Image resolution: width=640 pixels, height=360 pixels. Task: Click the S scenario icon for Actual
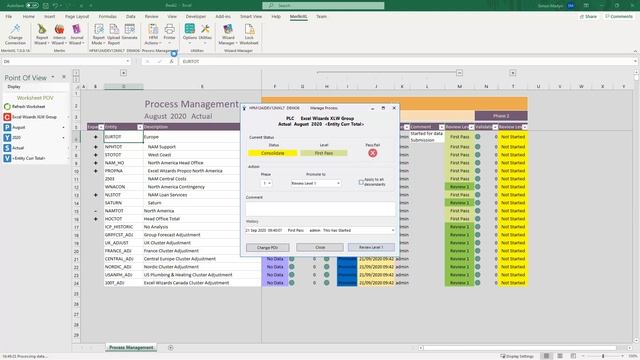pyautogui.click(x=7, y=148)
